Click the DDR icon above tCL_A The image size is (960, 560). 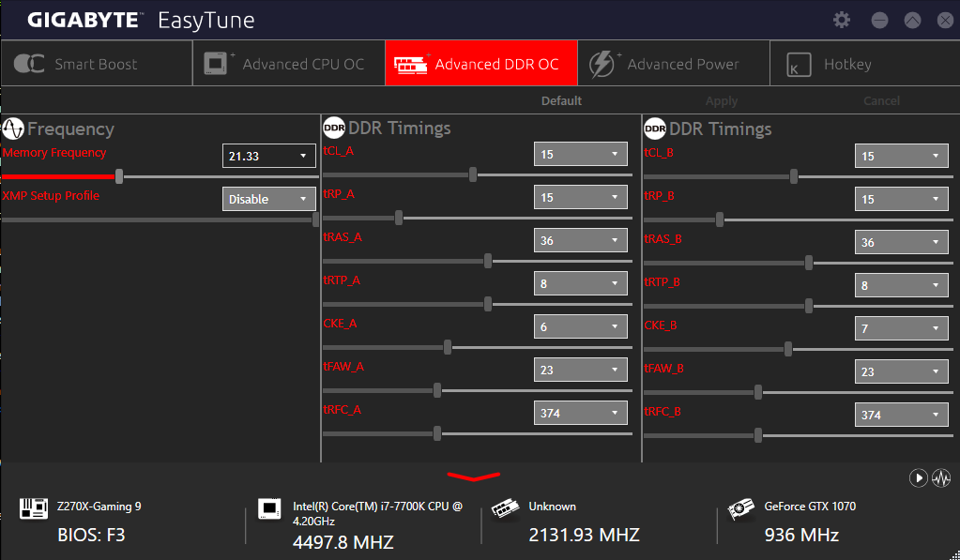334,128
